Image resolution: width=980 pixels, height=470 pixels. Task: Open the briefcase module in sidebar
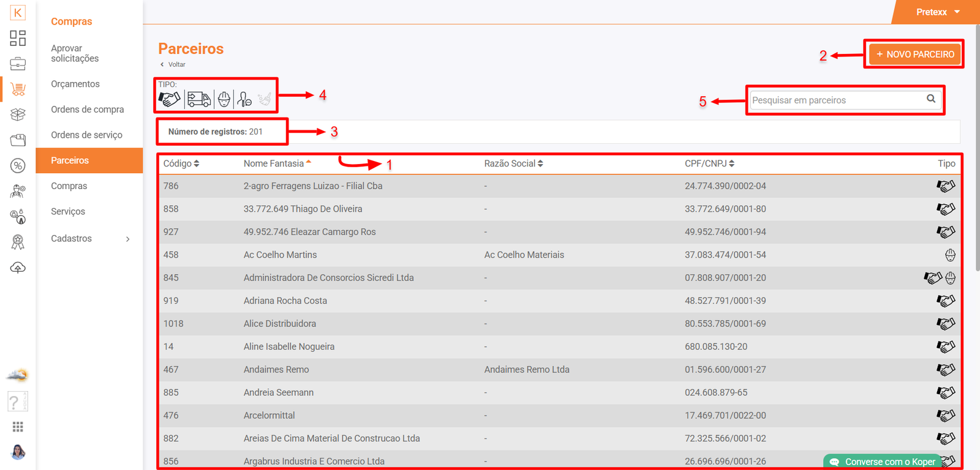18,64
